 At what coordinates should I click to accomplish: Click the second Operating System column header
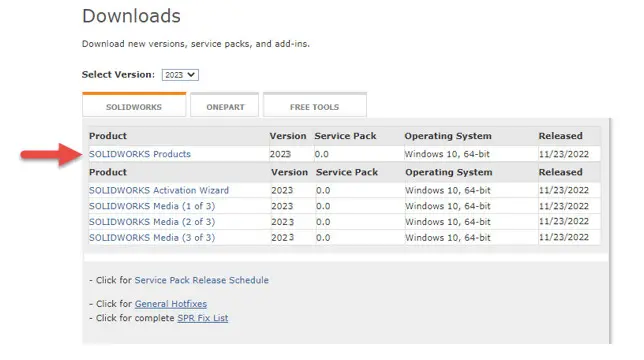pyautogui.click(x=448, y=172)
